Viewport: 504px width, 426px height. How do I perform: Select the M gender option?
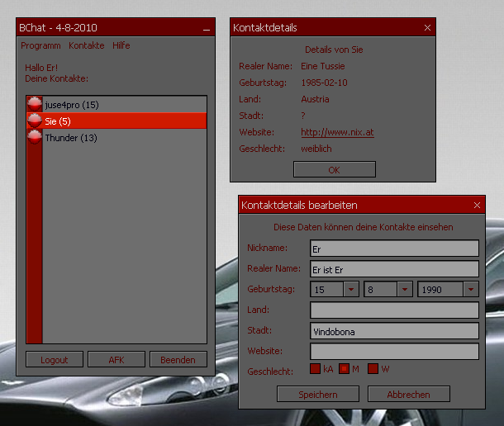345,369
